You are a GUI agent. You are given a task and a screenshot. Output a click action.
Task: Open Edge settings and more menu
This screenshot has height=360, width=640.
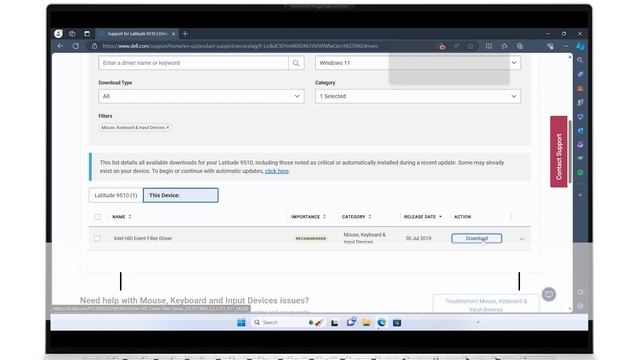pyautogui.click(x=565, y=46)
